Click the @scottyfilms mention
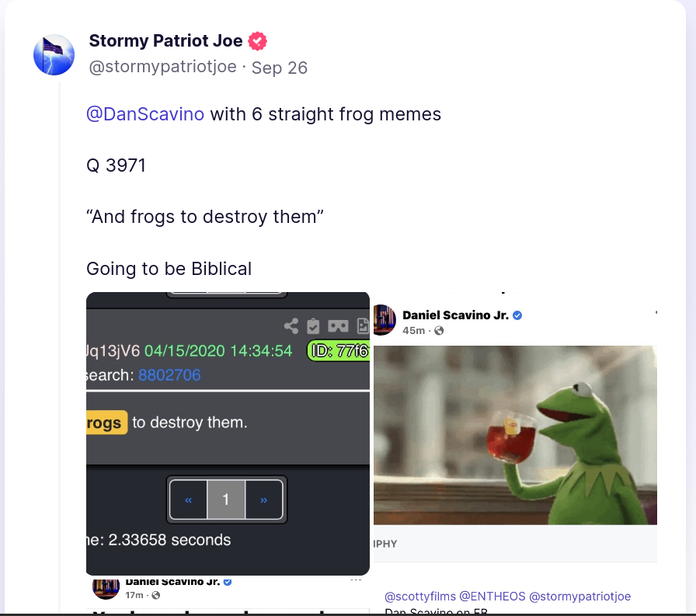The image size is (696, 616). 419,597
